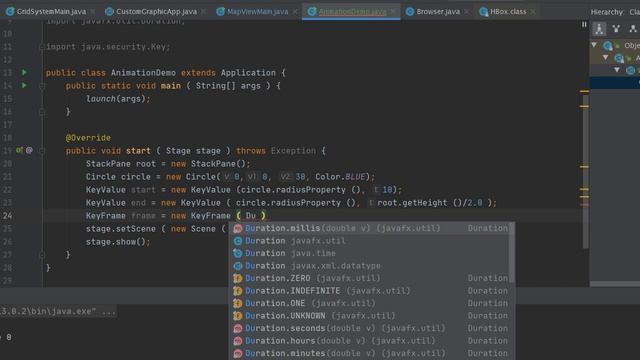Click the start method closing fold marker on line 27
The width and height of the screenshot is (640, 360).
(x=42, y=255)
